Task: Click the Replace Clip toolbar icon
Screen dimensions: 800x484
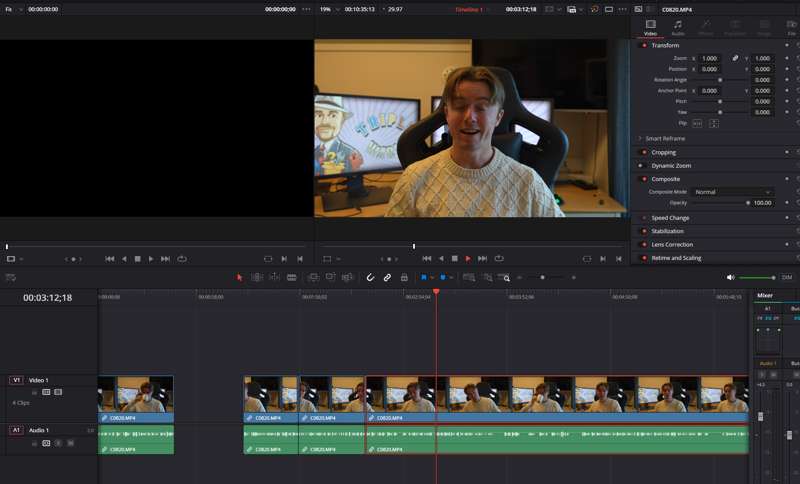Action: click(x=347, y=277)
